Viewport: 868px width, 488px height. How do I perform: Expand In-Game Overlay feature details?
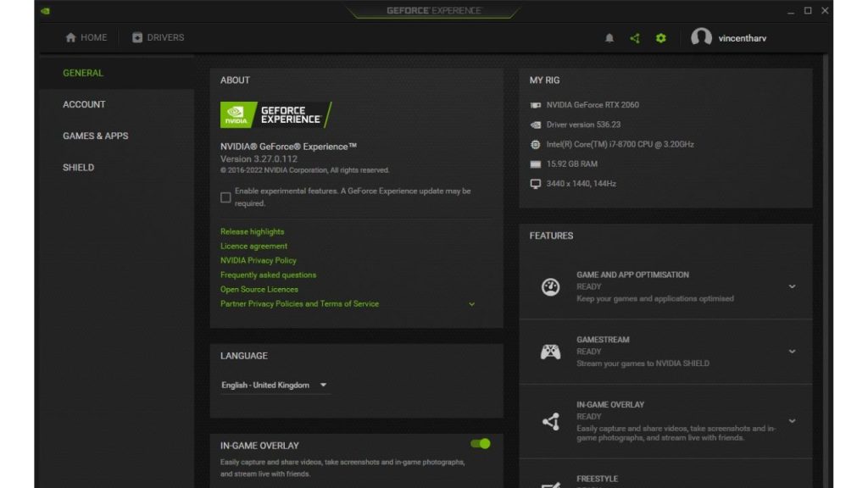(x=793, y=421)
